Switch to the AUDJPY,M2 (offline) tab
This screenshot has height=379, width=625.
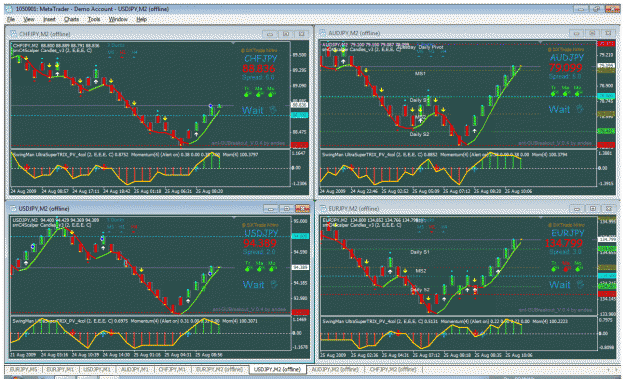(x=335, y=369)
